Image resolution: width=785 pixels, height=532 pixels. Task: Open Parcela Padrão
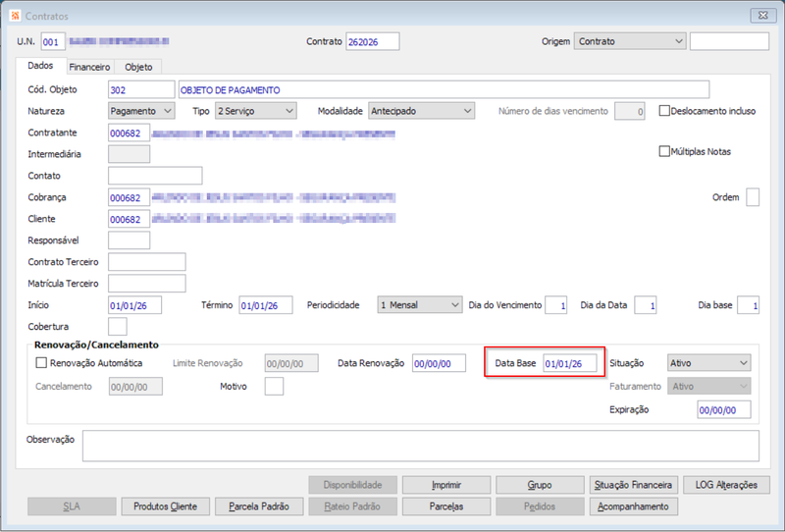259,506
